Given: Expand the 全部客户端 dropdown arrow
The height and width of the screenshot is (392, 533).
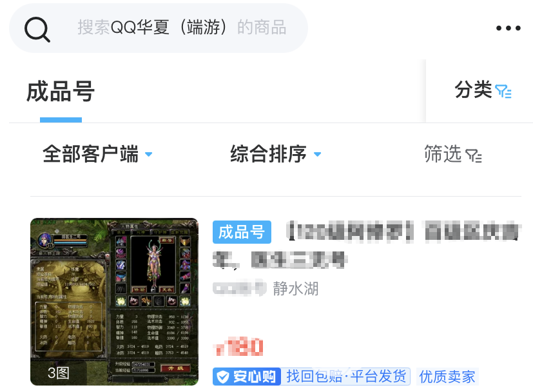Looking at the screenshot, I should tap(148, 154).
